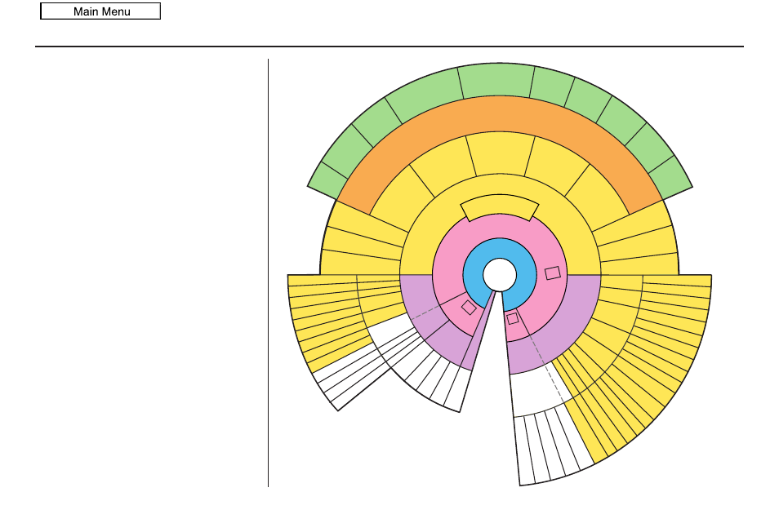Select the wide orange arc band
This screenshot has height=532, width=779.
[500, 113]
